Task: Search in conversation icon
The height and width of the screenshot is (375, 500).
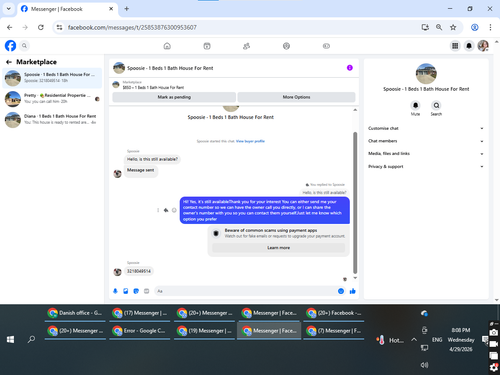Action: 436,106
